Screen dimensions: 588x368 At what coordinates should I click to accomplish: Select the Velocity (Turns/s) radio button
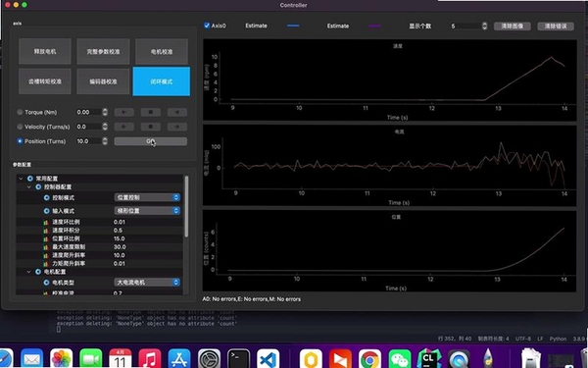coord(20,127)
